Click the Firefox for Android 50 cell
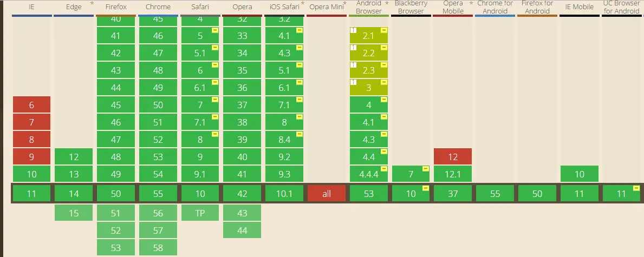The width and height of the screenshot is (644, 257). pos(537,193)
